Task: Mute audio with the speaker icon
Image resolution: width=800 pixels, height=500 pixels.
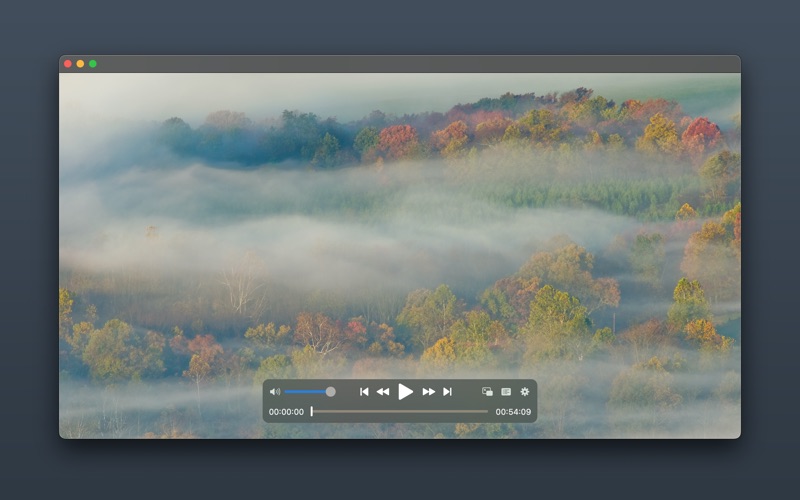Action: click(274, 392)
